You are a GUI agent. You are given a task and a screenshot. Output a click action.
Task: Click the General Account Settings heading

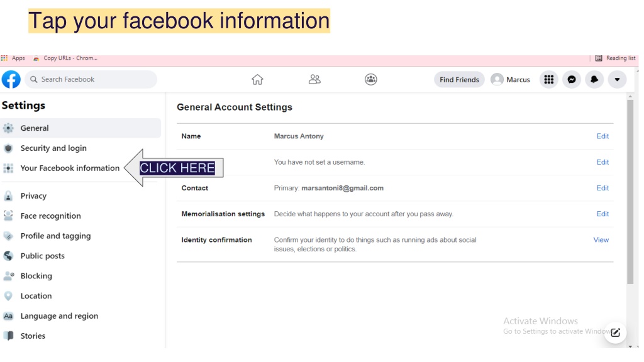[x=235, y=107]
